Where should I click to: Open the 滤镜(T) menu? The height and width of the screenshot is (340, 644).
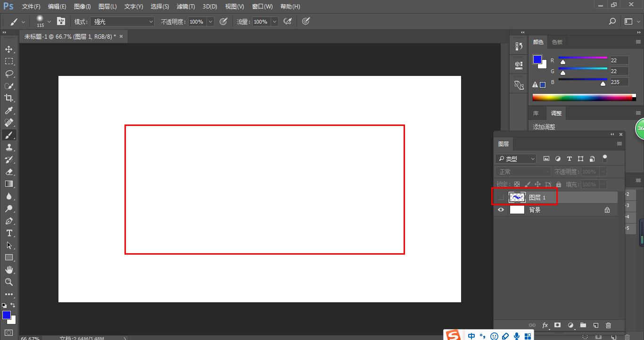click(185, 7)
